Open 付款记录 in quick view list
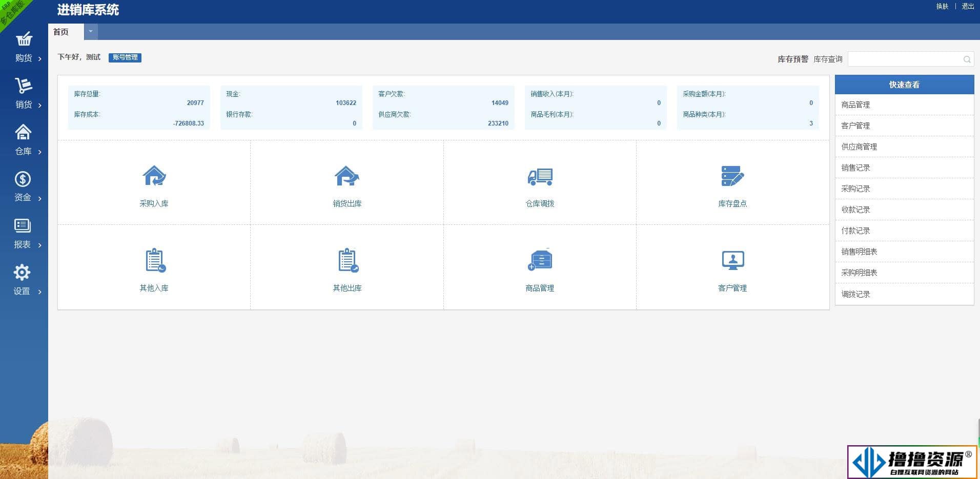The width and height of the screenshot is (980, 479). point(904,231)
